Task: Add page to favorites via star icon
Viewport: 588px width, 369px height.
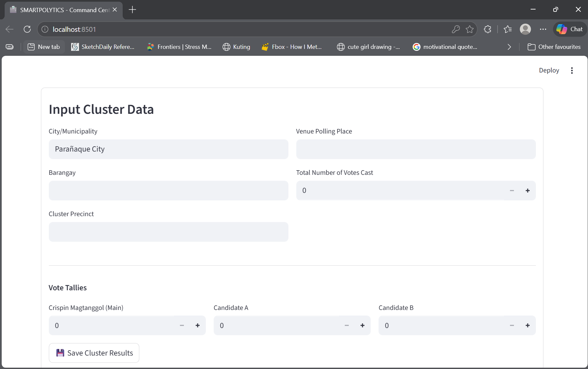Action: [470, 29]
